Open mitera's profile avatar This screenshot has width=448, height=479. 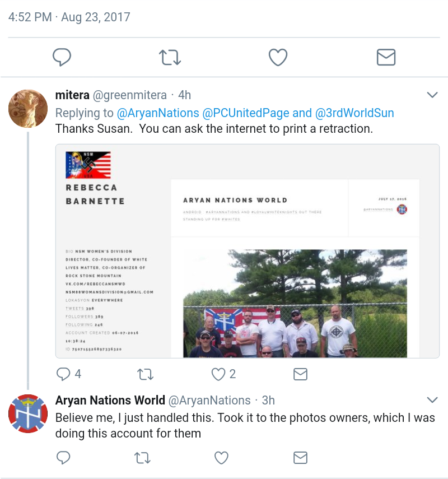pos(28,109)
